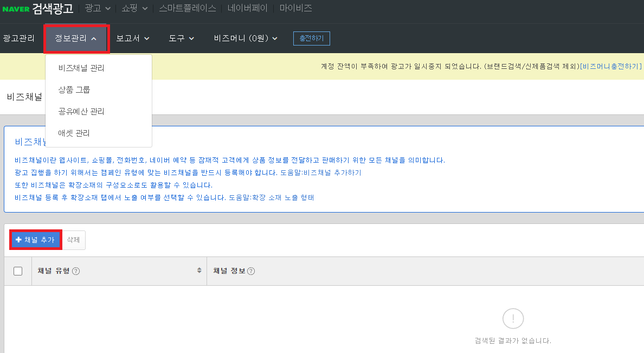Screen dimensions: 644x353
Task: Click the chevron next to 도구
Action: pos(191,38)
